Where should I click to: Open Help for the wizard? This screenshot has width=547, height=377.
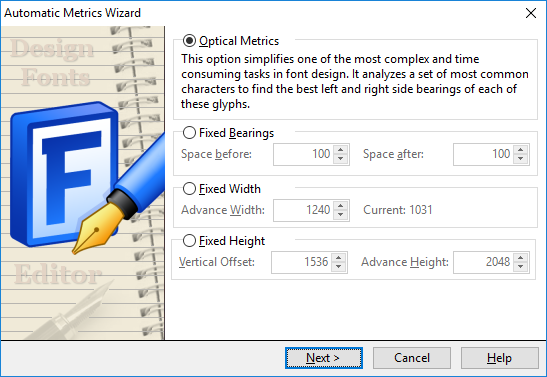point(500,358)
